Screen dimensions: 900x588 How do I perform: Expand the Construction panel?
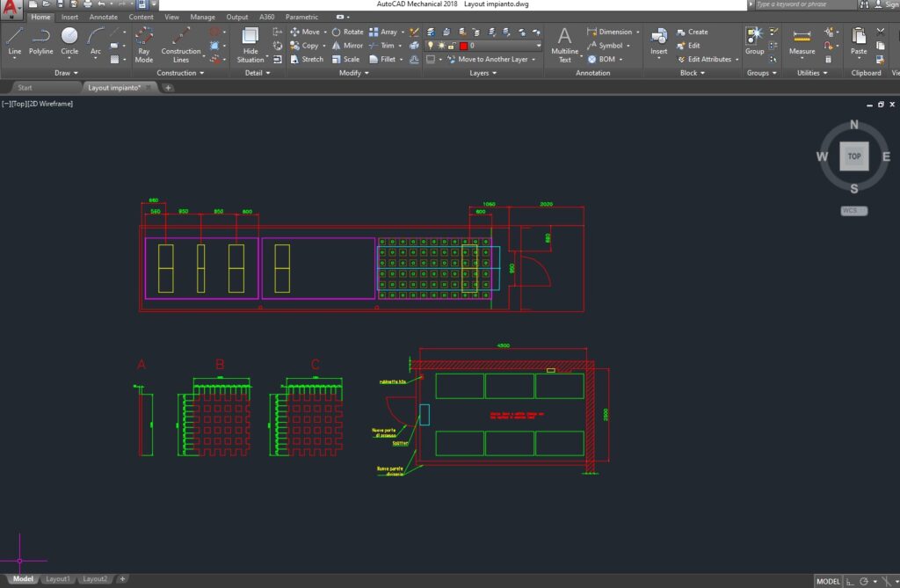point(180,73)
